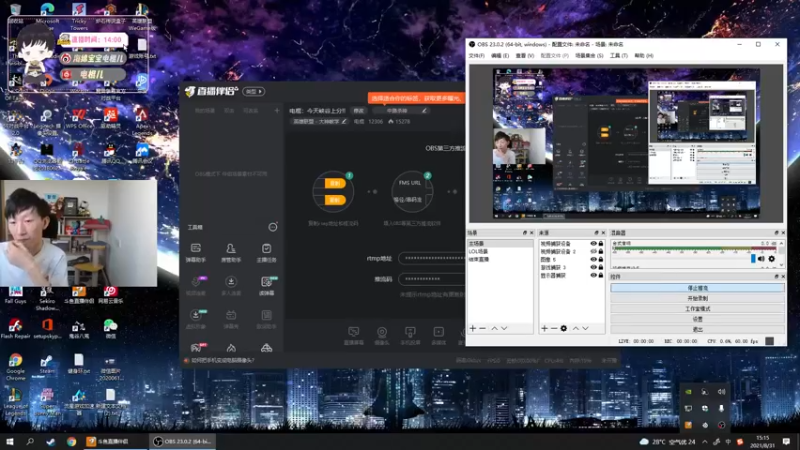This screenshot has height=450, width=800.
Task: Open the read-barrage tool with the NEW badge
Action: click(x=266, y=286)
